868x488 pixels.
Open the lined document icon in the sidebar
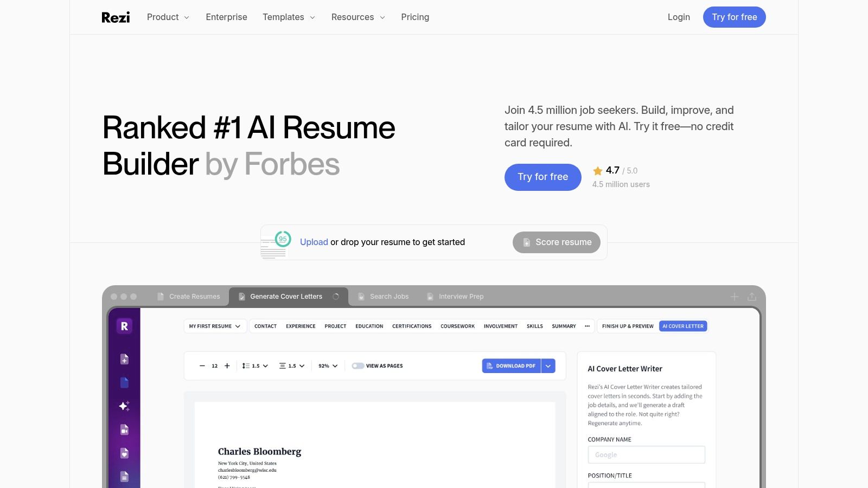(x=124, y=477)
